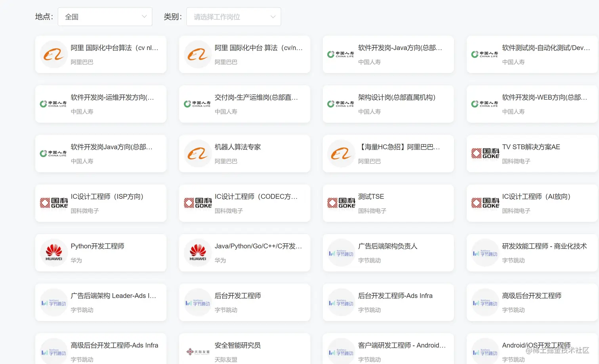Open the 类别 job category dropdown
The image size is (599, 364).
234,17
